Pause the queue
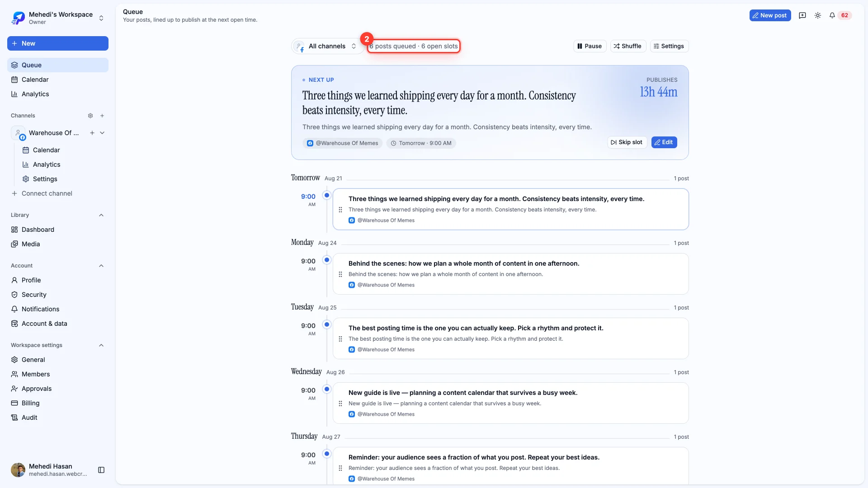868x488 pixels. click(x=590, y=46)
